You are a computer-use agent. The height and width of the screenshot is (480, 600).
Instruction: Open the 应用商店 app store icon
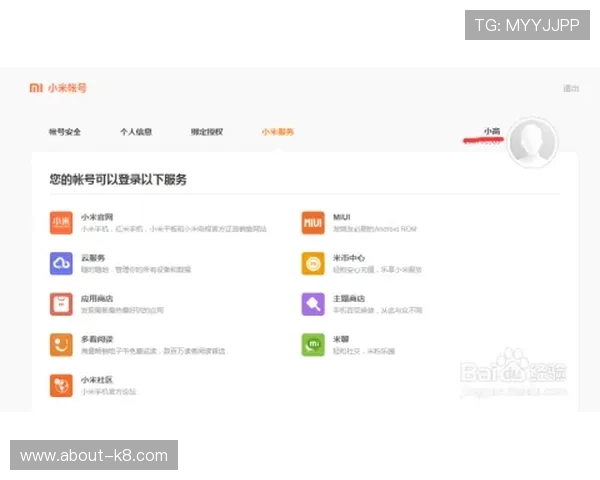61,304
